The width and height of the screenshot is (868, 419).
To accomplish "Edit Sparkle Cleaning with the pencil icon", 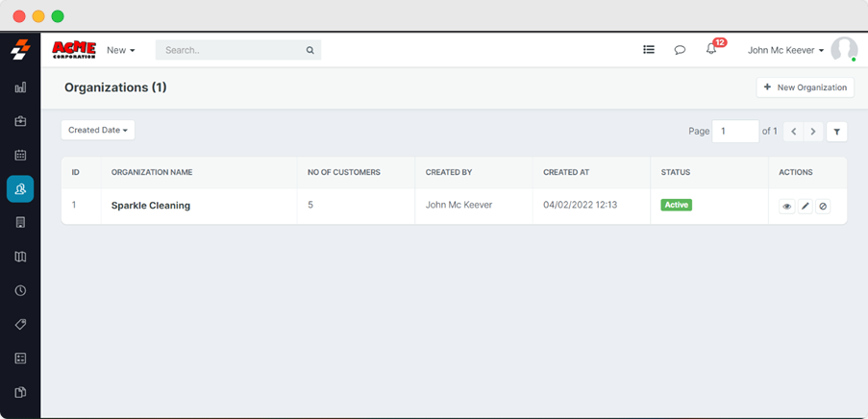I will [805, 206].
